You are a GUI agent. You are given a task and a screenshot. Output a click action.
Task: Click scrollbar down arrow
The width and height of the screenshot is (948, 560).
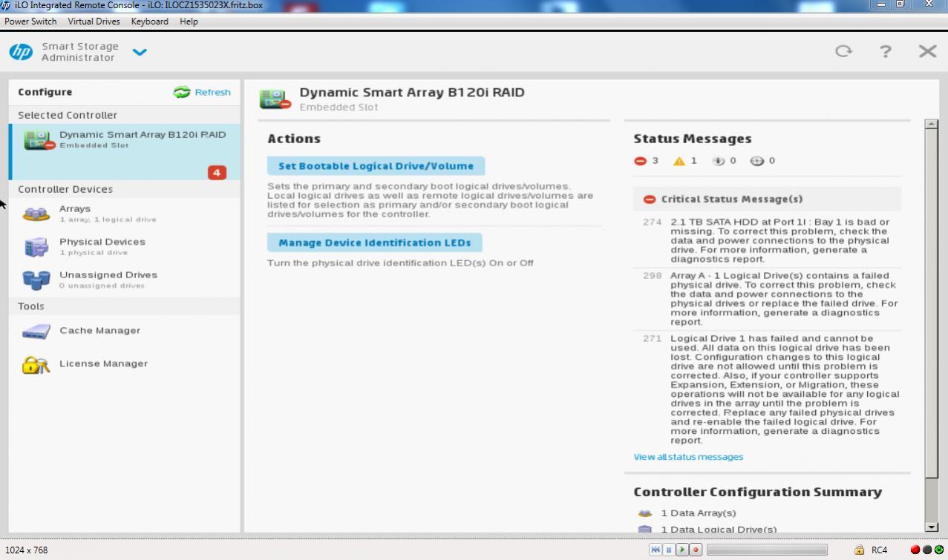932,527
